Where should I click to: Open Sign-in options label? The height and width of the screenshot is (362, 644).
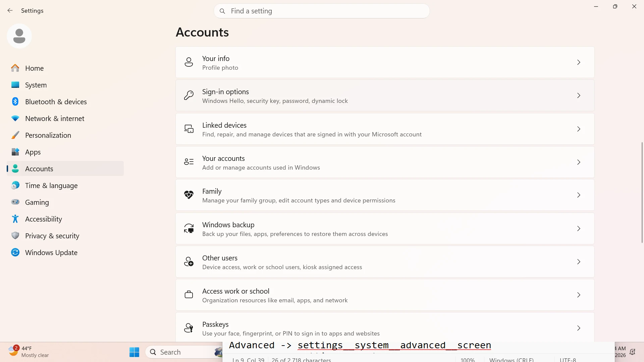tap(225, 92)
